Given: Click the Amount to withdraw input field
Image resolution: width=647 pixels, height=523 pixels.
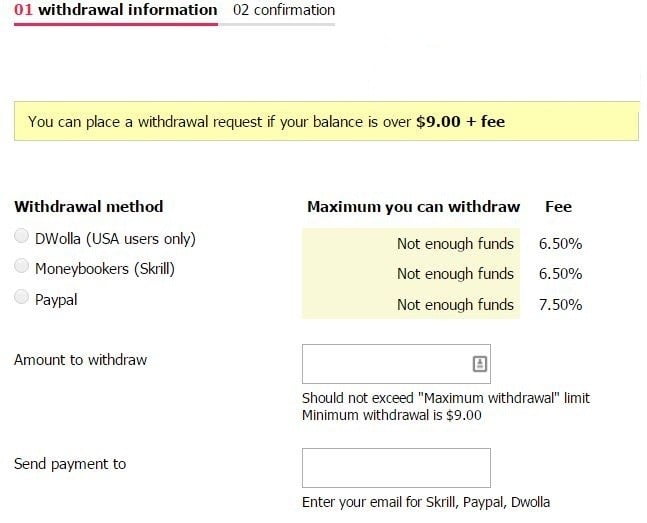Looking at the screenshot, I should [396, 364].
